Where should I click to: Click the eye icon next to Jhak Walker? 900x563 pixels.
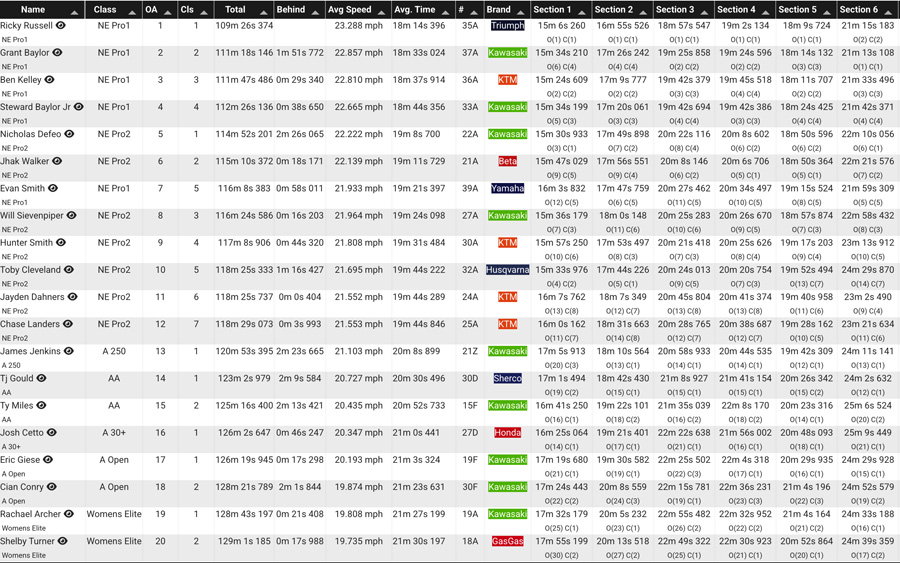pyautogui.click(x=57, y=161)
